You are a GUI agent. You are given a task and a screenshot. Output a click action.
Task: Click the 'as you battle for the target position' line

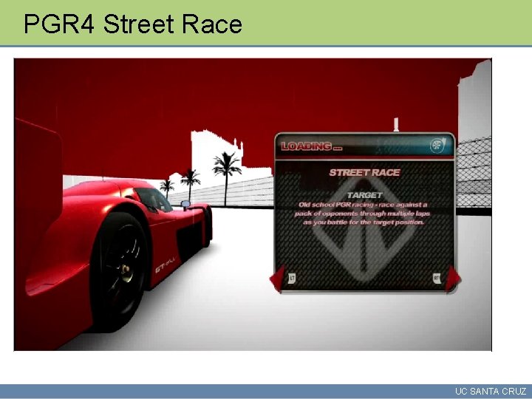(364, 222)
